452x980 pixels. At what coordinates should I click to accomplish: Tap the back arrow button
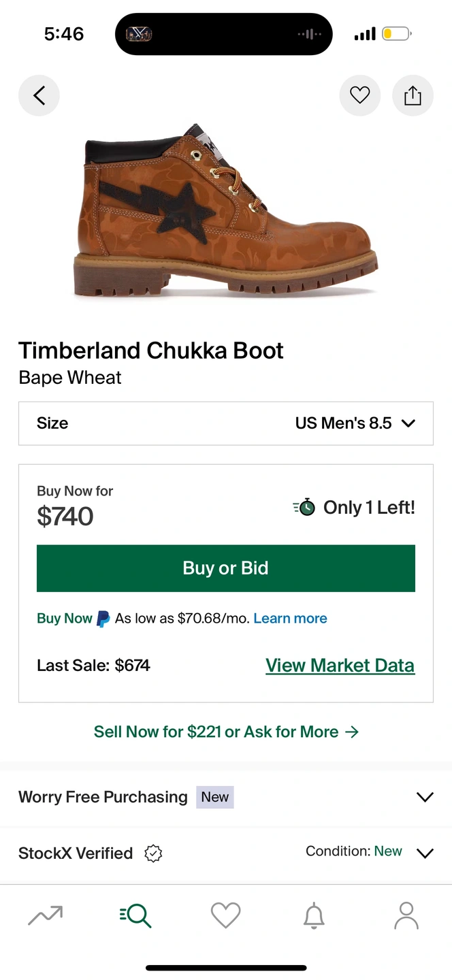[39, 96]
